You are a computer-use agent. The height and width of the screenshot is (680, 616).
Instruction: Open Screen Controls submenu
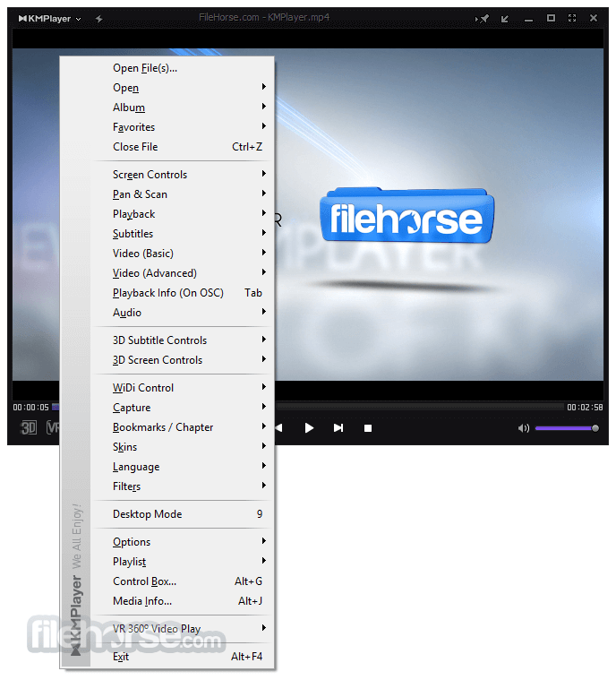pos(183,175)
